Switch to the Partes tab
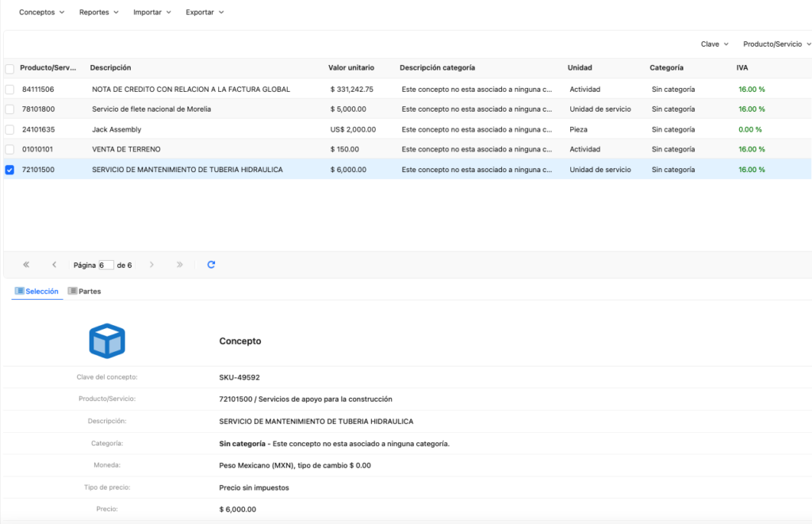 pos(84,292)
